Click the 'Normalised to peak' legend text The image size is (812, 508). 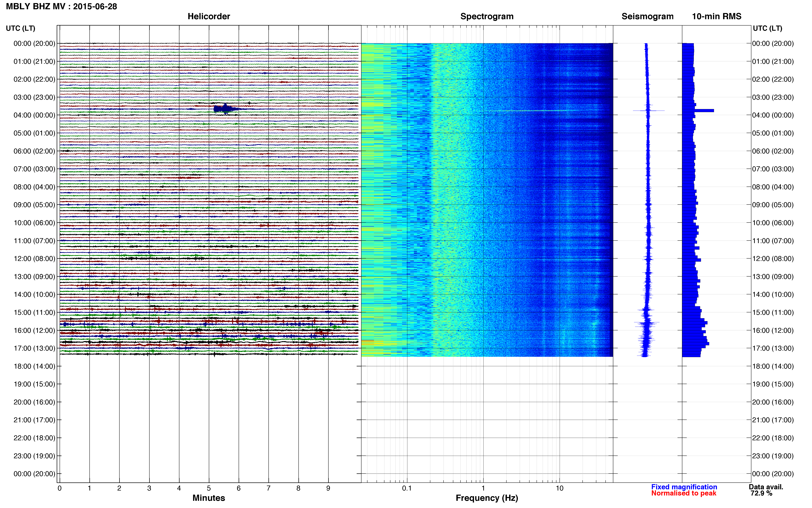point(684,493)
